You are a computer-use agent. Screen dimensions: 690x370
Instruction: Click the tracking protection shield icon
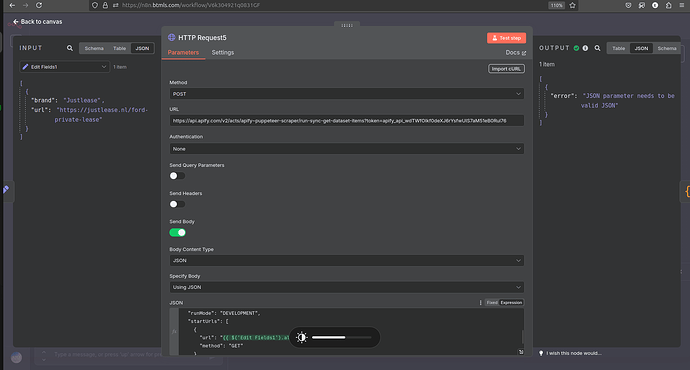[95, 5]
